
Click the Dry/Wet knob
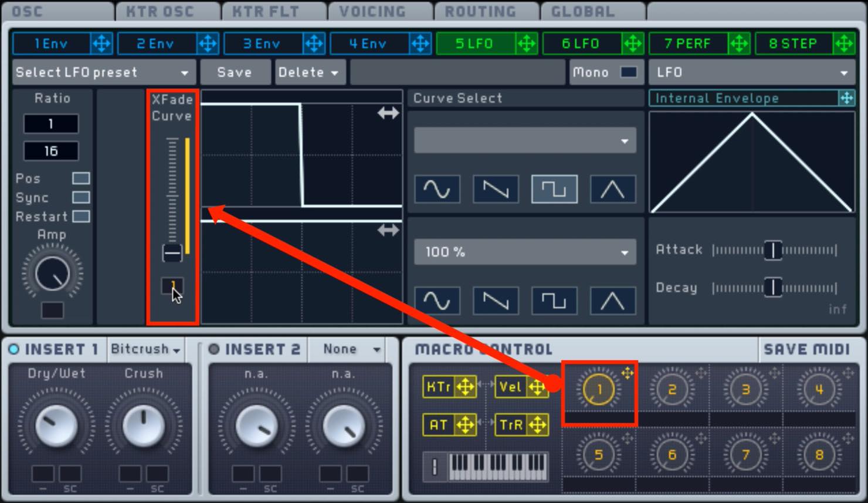[x=56, y=426]
